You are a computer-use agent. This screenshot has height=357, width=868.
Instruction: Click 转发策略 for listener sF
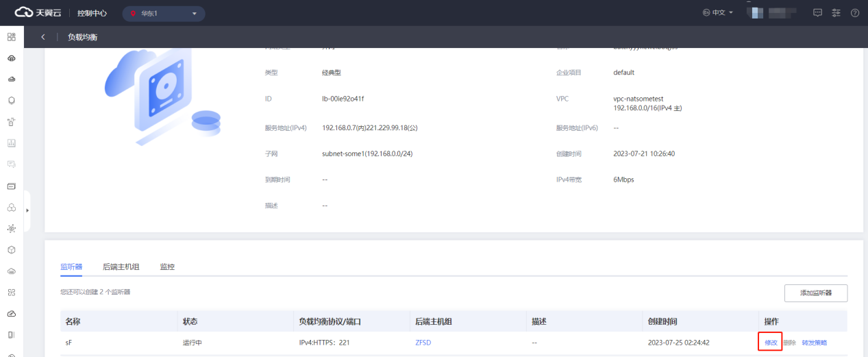[815, 343]
